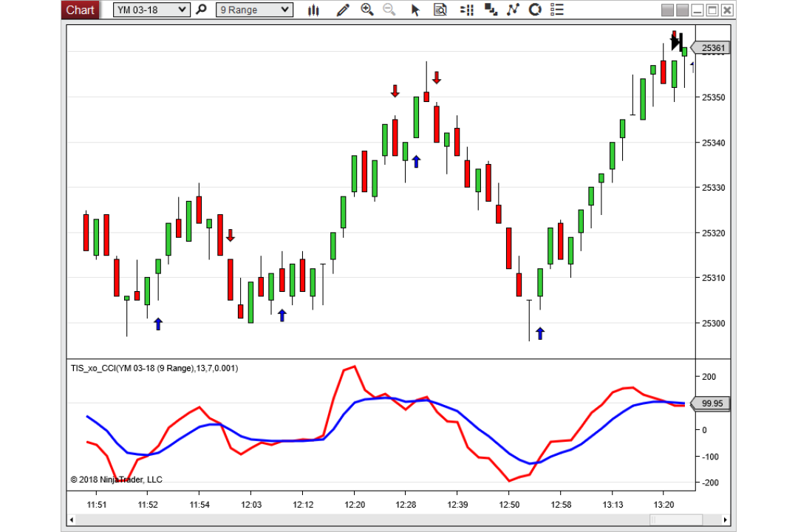798x532 pixels.
Task: Show the Data Box icon
Action: coord(440,10)
